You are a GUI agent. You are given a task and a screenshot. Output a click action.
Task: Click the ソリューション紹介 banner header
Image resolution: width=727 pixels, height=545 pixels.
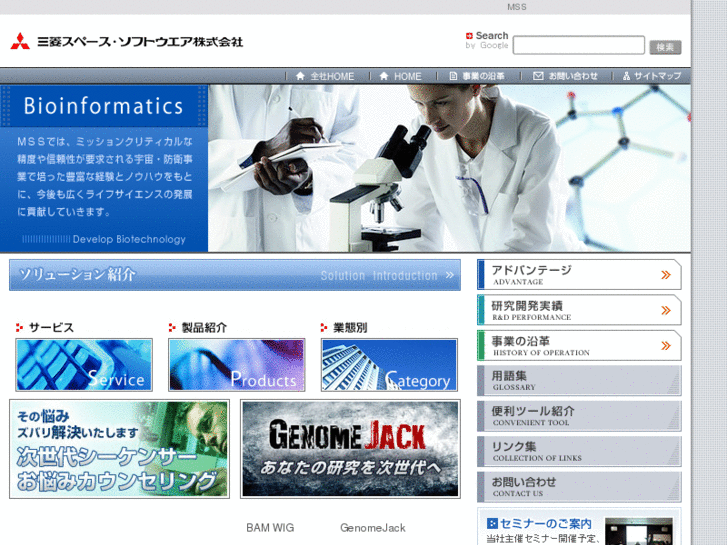235,275
